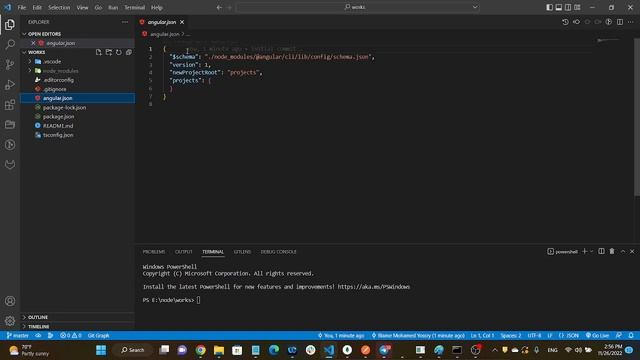Click the new terminal plus icon
Viewport: 640px width, 360px height.
coord(584,251)
